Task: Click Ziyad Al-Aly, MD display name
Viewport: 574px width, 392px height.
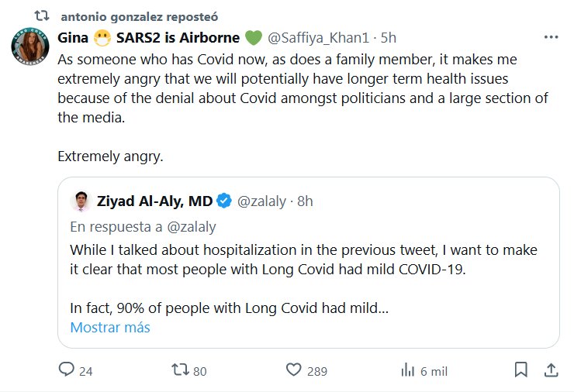Action: pyautogui.click(x=154, y=201)
